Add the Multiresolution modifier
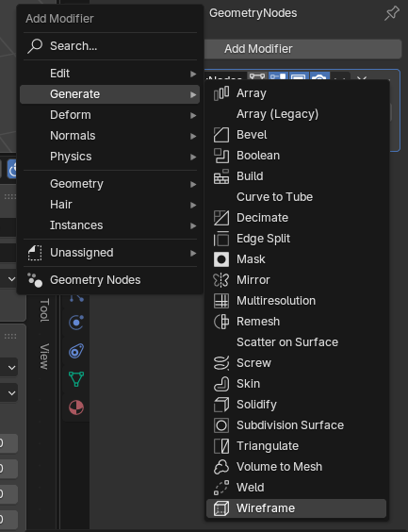This screenshot has height=532, width=408. pyautogui.click(x=296, y=301)
